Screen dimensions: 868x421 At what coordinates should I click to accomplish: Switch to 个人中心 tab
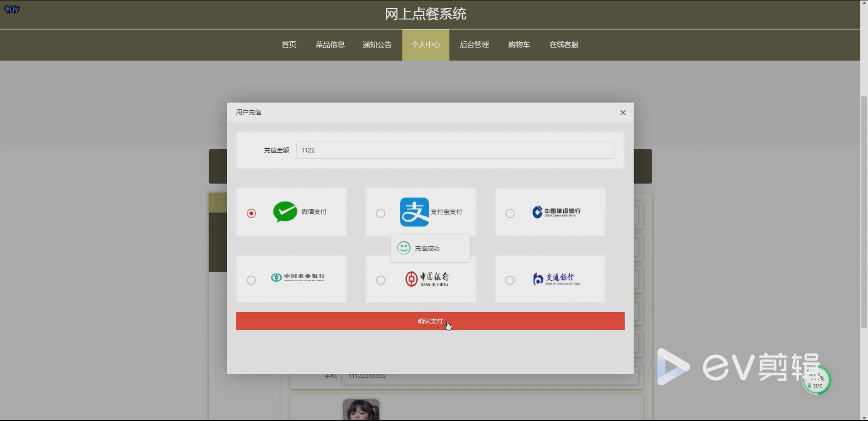coord(425,44)
